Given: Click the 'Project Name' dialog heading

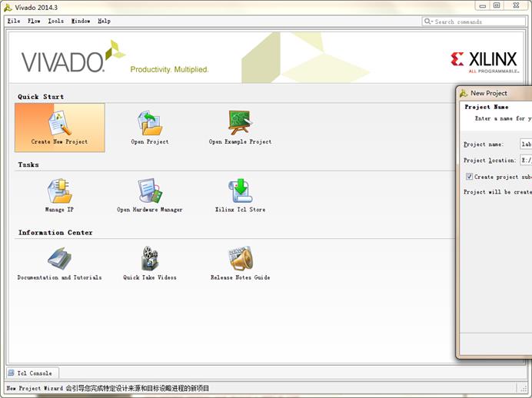Looking at the screenshot, I should click(487, 107).
